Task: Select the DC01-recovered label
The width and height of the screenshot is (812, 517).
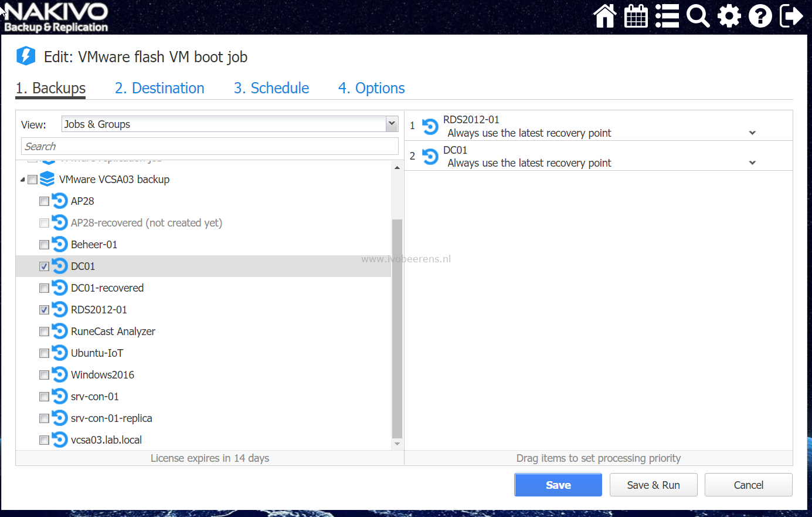Action: [x=107, y=288]
